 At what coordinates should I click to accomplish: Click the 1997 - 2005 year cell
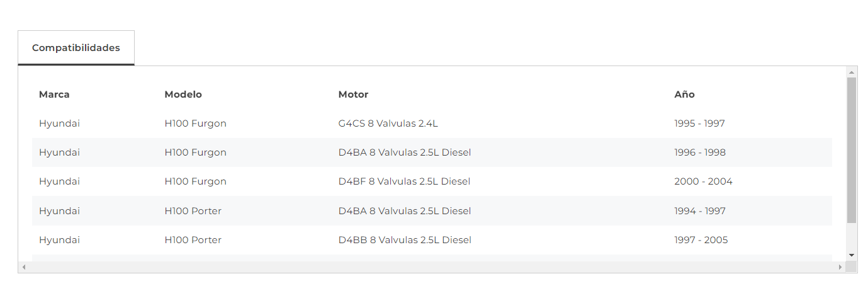point(701,240)
